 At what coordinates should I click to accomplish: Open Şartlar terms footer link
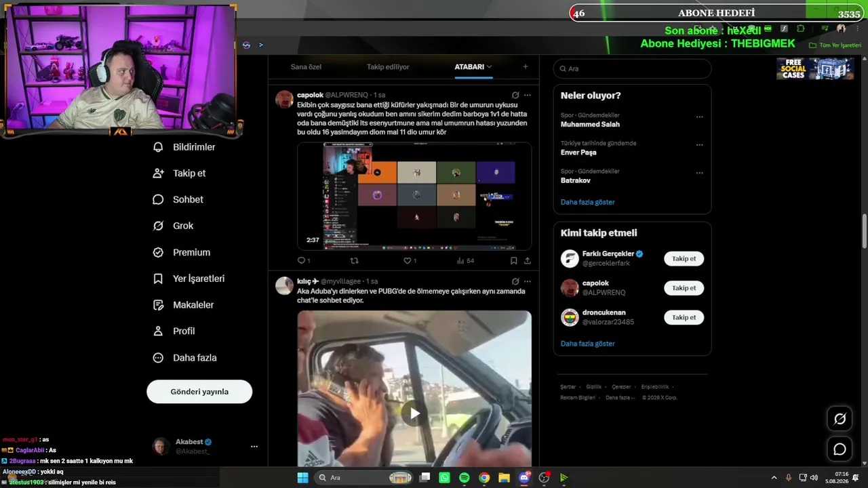point(568,387)
